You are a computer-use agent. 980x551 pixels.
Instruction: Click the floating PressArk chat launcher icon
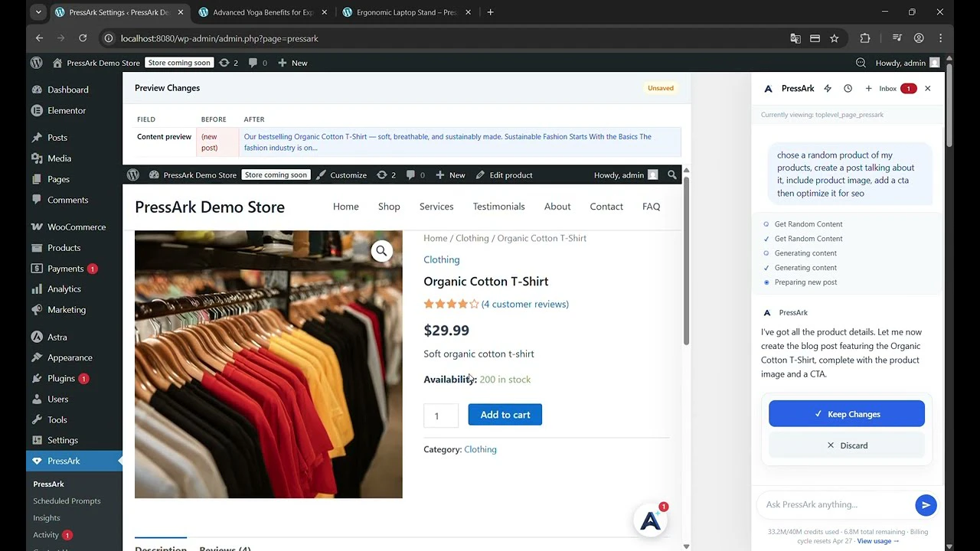pyautogui.click(x=650, y=520)
